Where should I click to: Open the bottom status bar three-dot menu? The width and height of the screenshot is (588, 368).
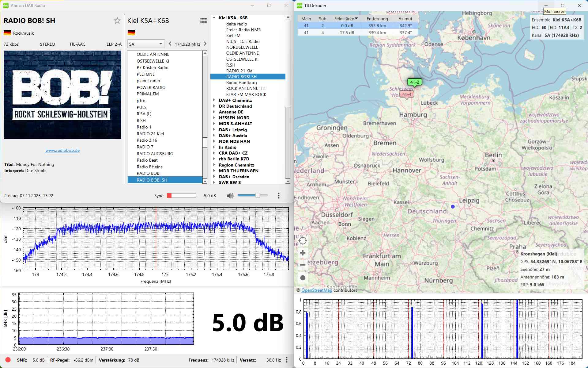coord(287,360)
